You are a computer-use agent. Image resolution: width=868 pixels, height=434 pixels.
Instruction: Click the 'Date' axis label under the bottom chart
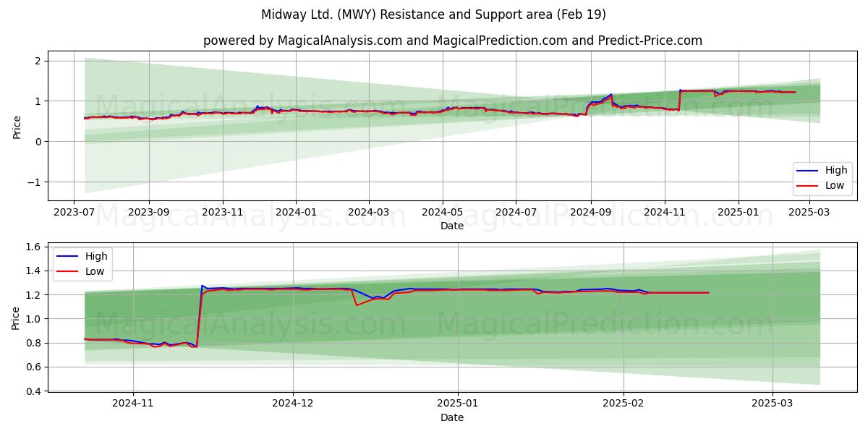[452, 418]
